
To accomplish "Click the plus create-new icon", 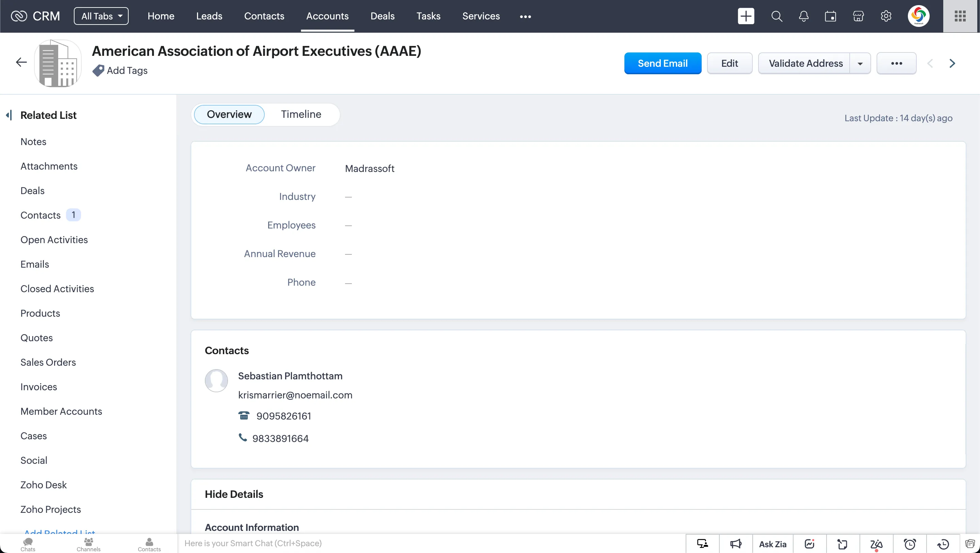I will click(746, 16).
